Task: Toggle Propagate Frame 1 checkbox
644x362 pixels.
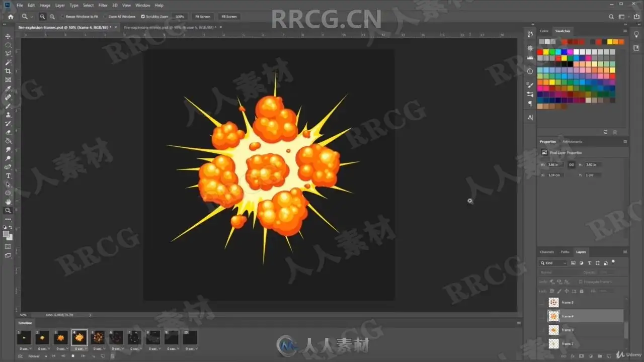Action: pyautogui.click(x=581, y=282)
